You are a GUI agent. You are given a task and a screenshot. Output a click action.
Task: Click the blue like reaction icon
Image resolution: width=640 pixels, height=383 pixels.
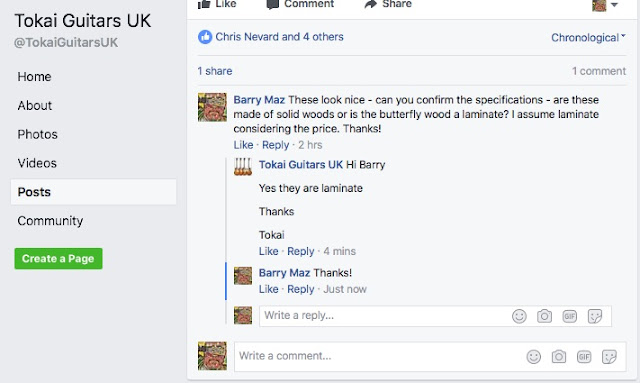[x=205, y=37]
